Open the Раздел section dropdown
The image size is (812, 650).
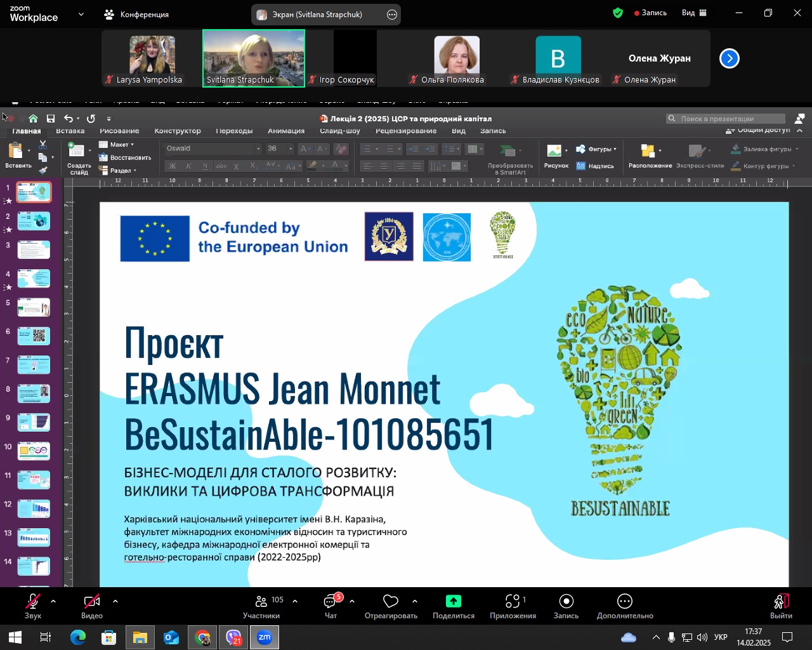[x=118, y=170]
